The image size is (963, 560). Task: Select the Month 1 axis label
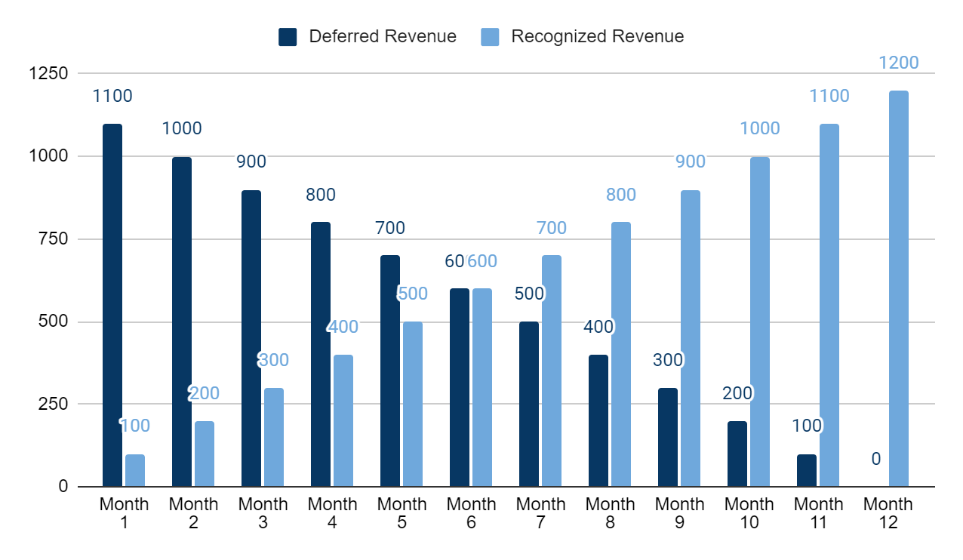click(x=124, y=511)
